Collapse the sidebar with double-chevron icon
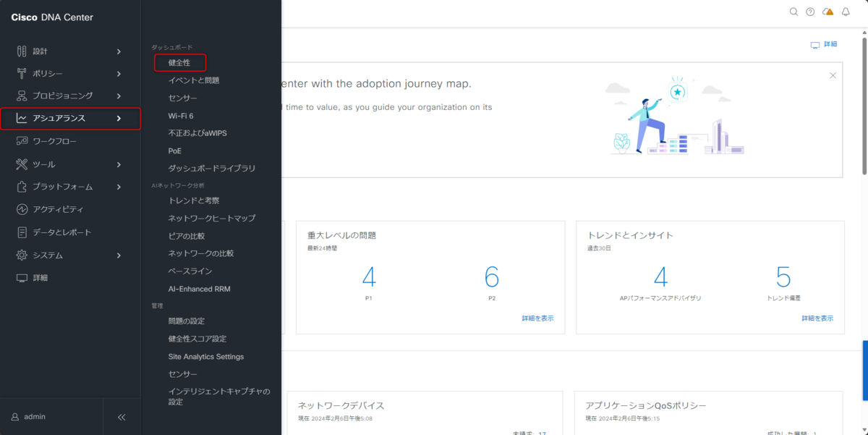Viewport: 868px width, 435px height. (x=122, y=417)
